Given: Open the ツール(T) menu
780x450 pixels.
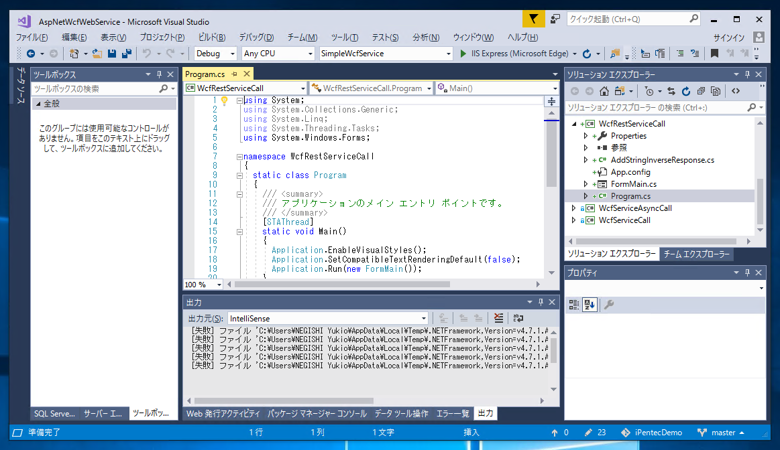Looking at the screenshot, I should coord(344,37).
